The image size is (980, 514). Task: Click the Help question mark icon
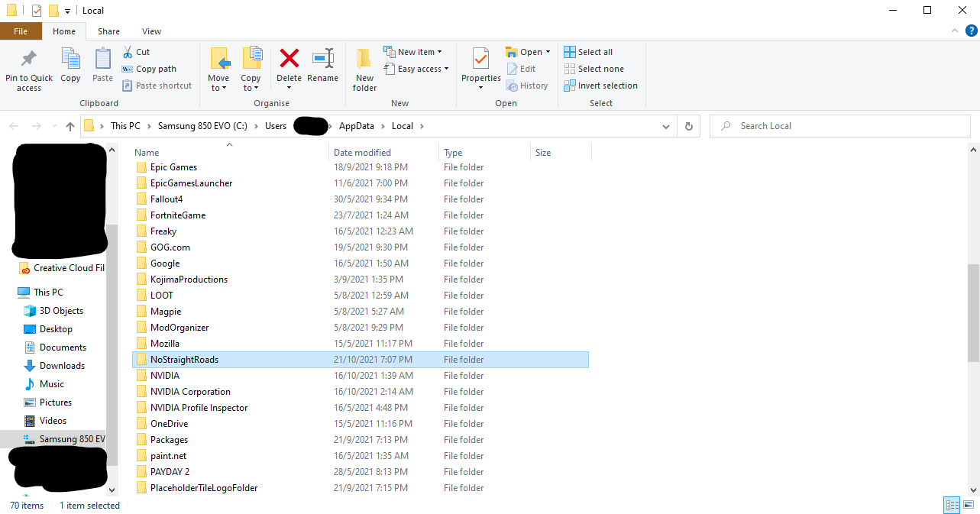point(971,31)
